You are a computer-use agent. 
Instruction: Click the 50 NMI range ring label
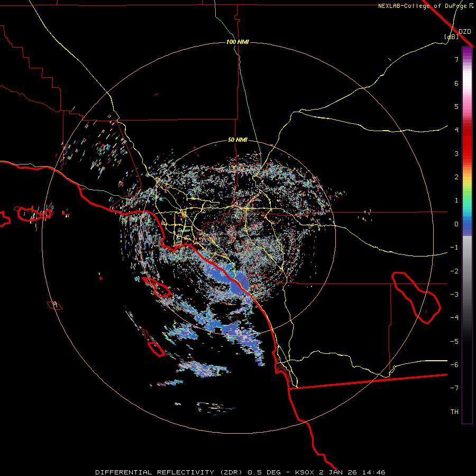click(x=237, y=140)
